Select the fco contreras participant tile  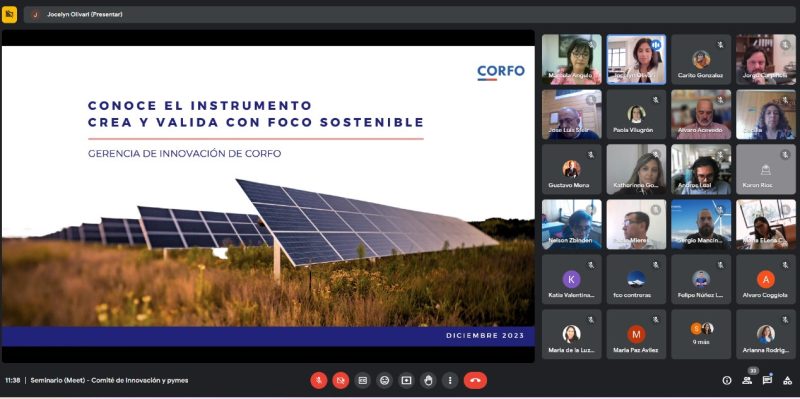(x=636, y=280)
